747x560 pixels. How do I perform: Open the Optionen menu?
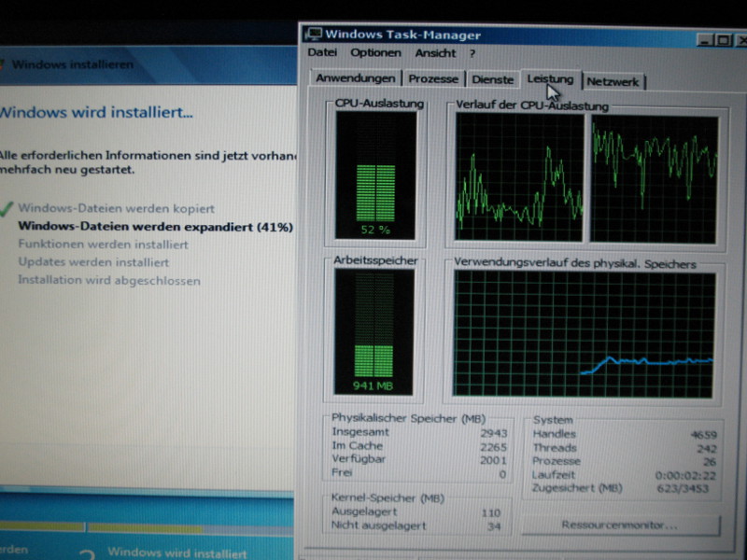[x=375, y=53]
